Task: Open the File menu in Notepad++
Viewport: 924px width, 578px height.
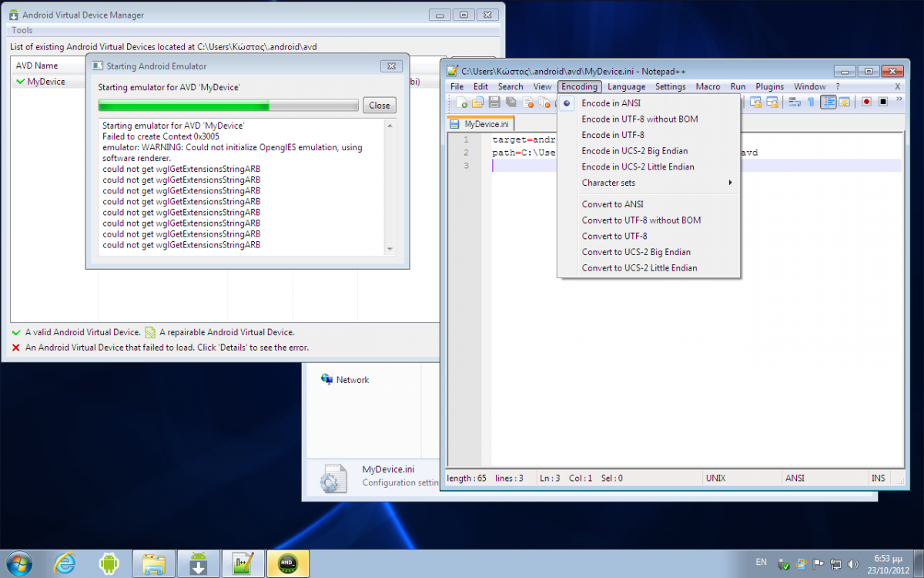Action: [457, 87]
